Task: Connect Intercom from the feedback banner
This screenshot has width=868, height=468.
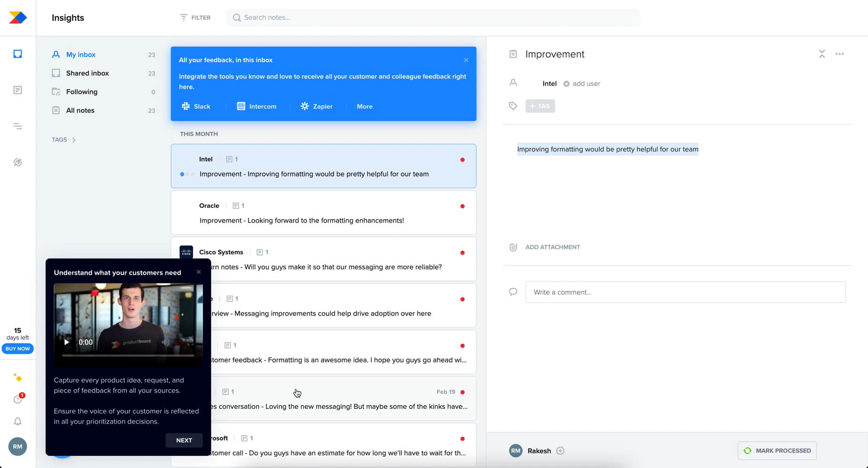Action: (x=256, y=106)
